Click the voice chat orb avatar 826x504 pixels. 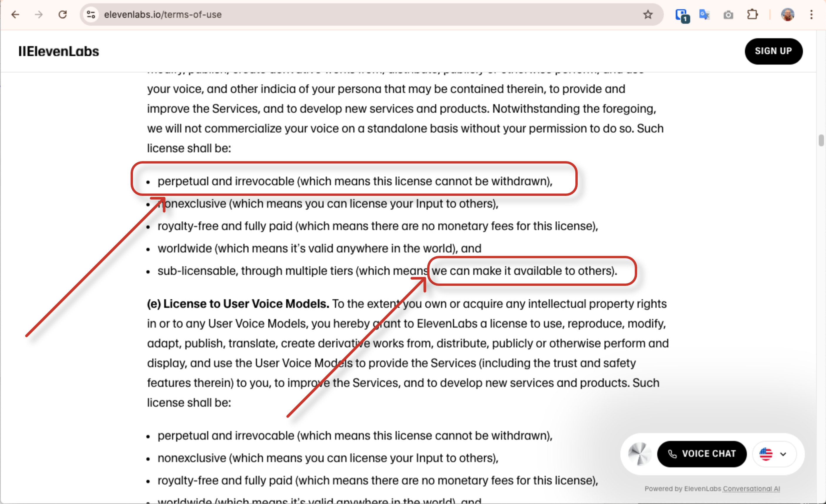tap(639, 454)
